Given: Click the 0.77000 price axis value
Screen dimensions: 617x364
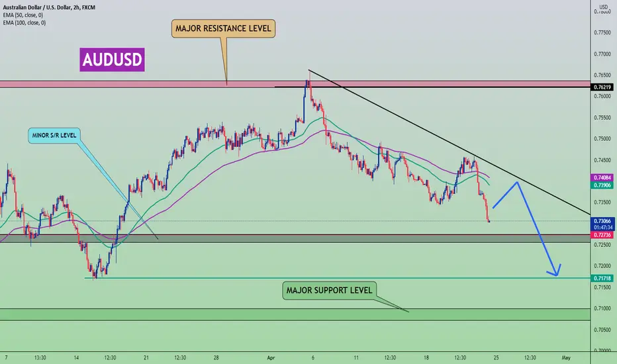Looking at the screenshot, I should (602, 54).
